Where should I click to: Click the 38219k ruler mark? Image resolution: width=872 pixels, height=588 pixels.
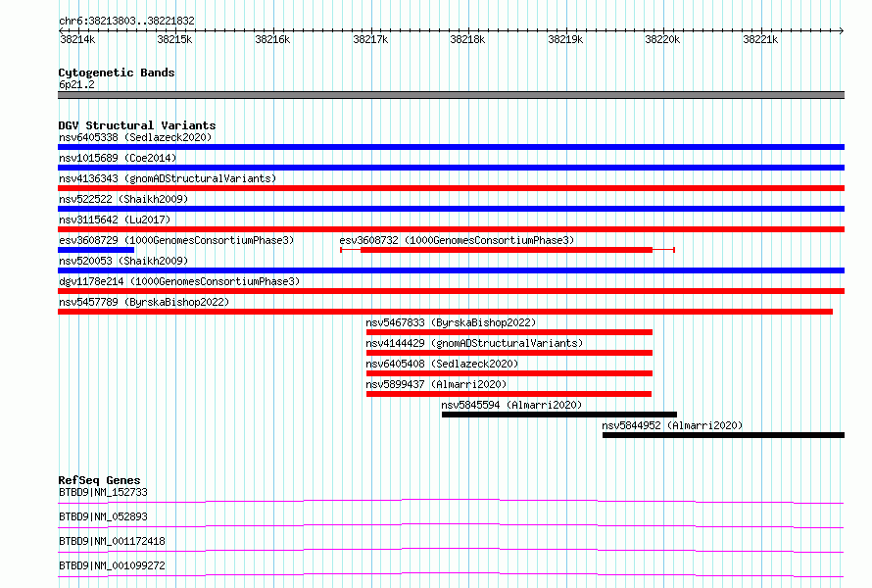click(565, 39)
